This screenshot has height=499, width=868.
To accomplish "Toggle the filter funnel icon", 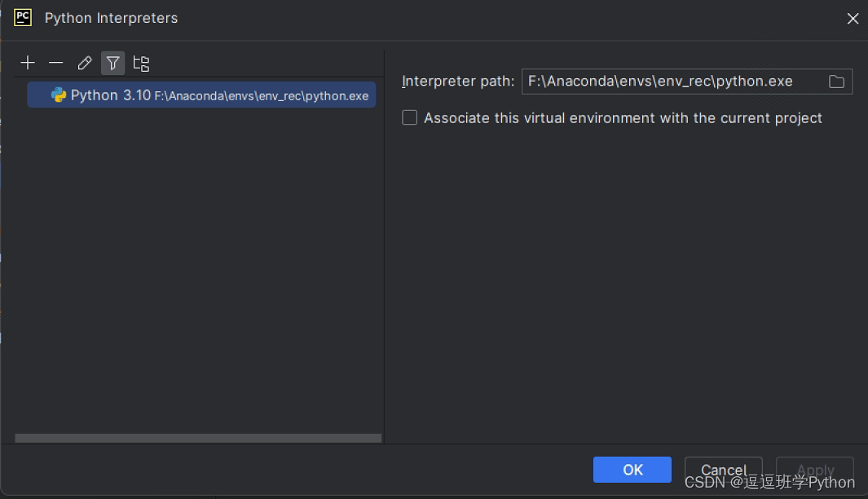I will click(x=112, y=63).
